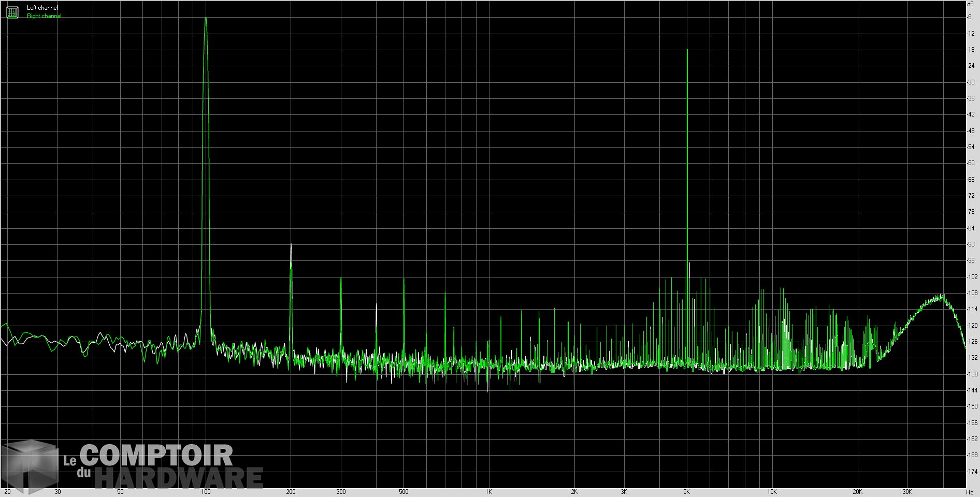The width and height of the screenshot is (980, 497).
Task: Click the cube logo in the watermark
Action: point(30,466)
